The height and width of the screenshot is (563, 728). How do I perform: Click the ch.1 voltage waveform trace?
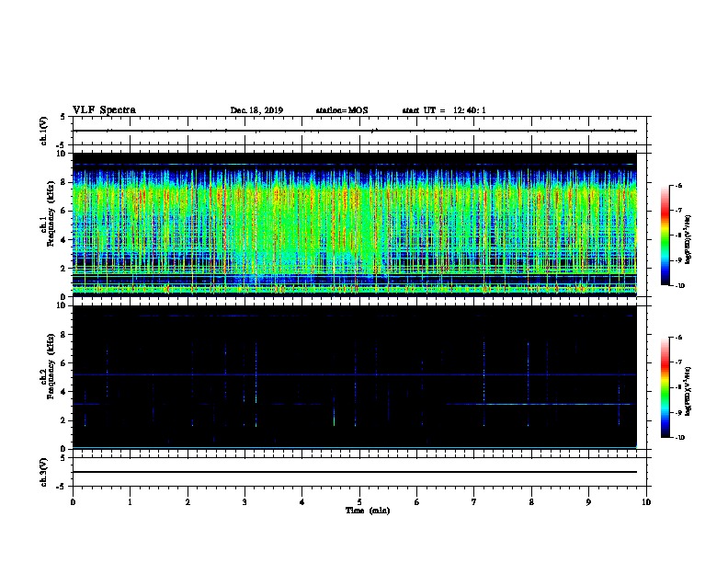click(x=355, y=131)
